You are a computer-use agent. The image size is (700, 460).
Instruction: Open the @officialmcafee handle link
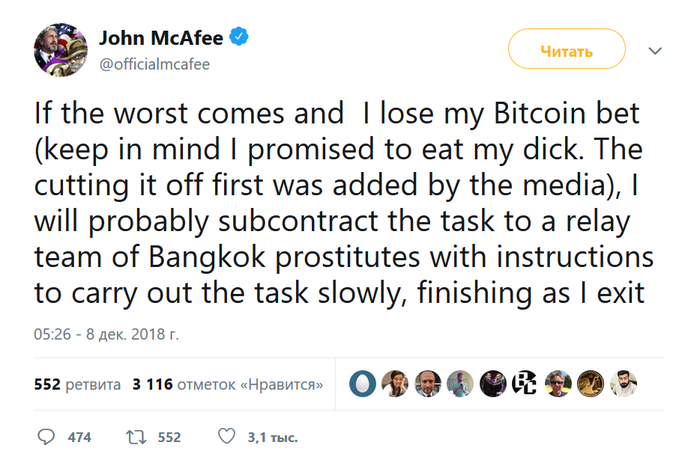click(154, 63)
